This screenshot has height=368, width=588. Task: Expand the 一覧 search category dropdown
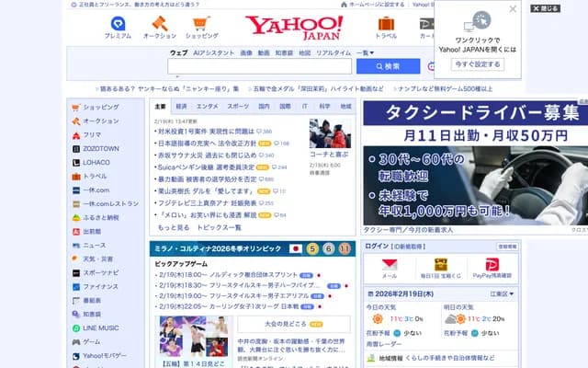(365, 52)
